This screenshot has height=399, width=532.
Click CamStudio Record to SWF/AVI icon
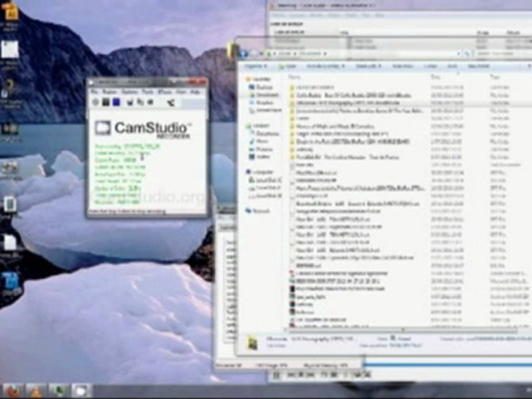(171, 102)
